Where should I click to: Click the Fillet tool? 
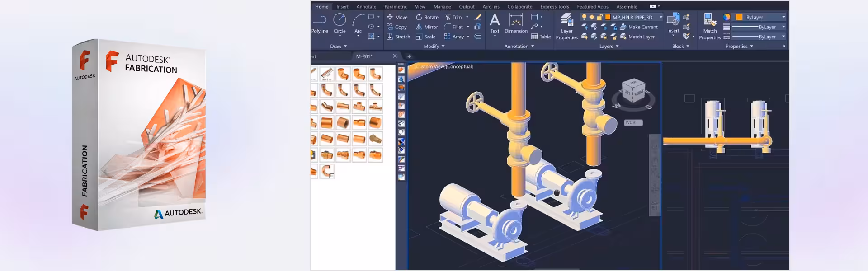tap(453, 27)
